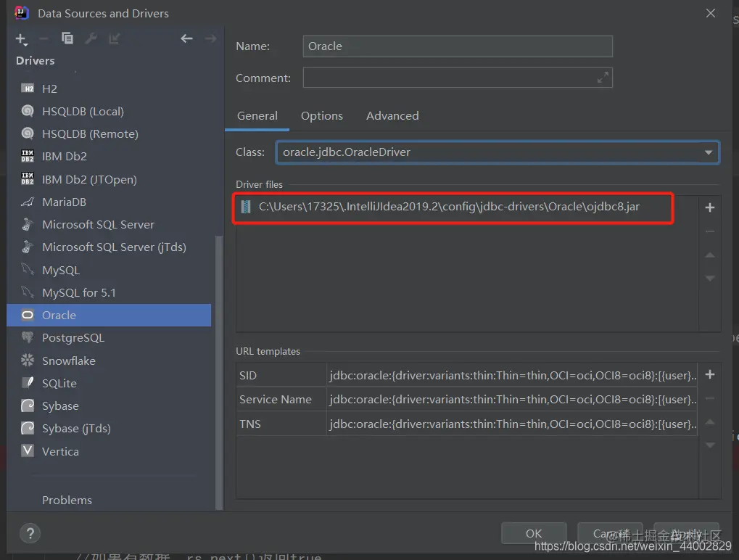Click the drivers list scrollbar
Viewport: 739px width, 560px height.
tap(218, 372)
